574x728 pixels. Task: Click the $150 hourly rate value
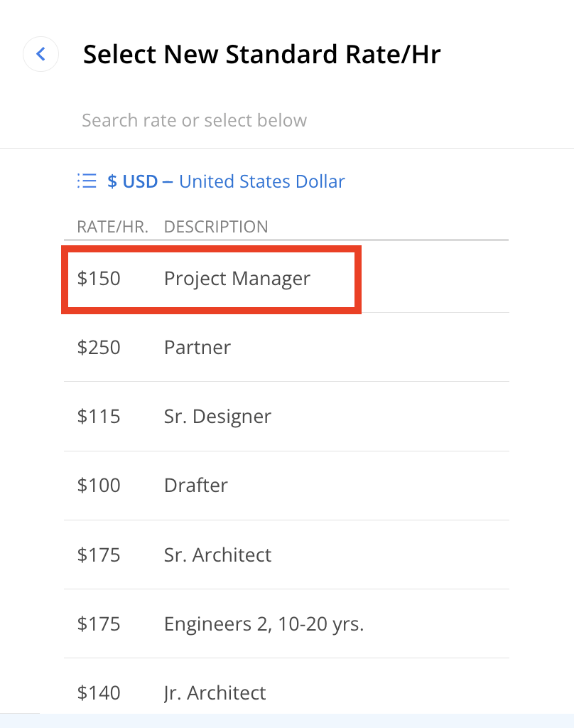point(99,278)
